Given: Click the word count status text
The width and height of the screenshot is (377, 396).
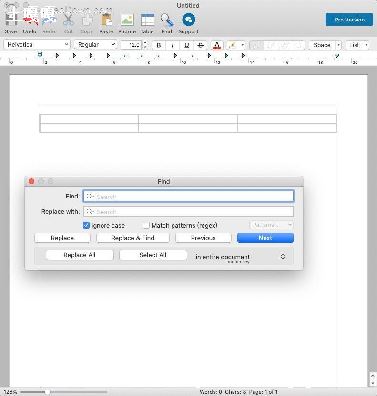Looking at the screenshot, I should coord(239,392).
